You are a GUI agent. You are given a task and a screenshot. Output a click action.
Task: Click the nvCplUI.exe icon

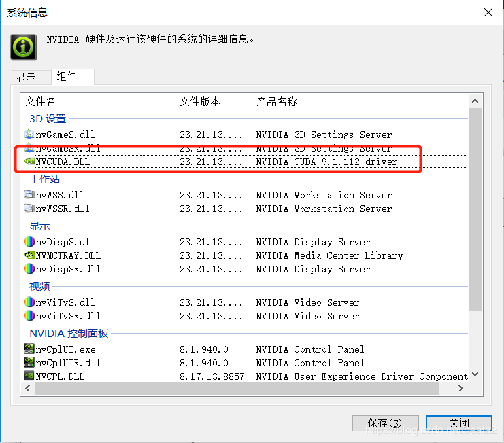click(29, 349)
